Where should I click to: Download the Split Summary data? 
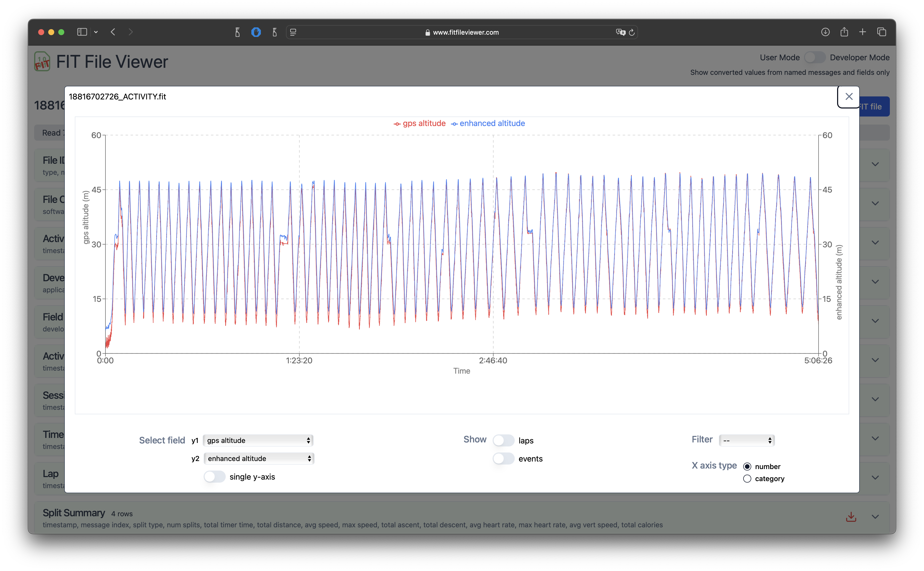click(x=851, y=517)
